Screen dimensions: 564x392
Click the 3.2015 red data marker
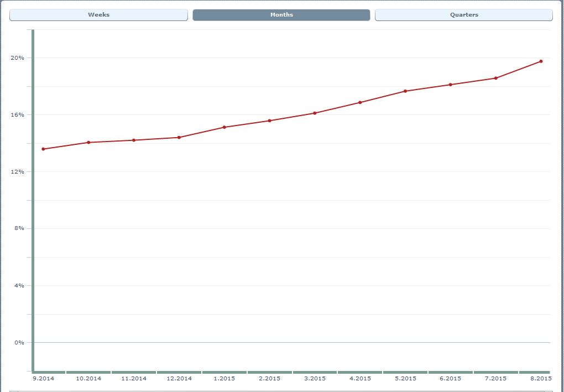click(x=315, y=113)
